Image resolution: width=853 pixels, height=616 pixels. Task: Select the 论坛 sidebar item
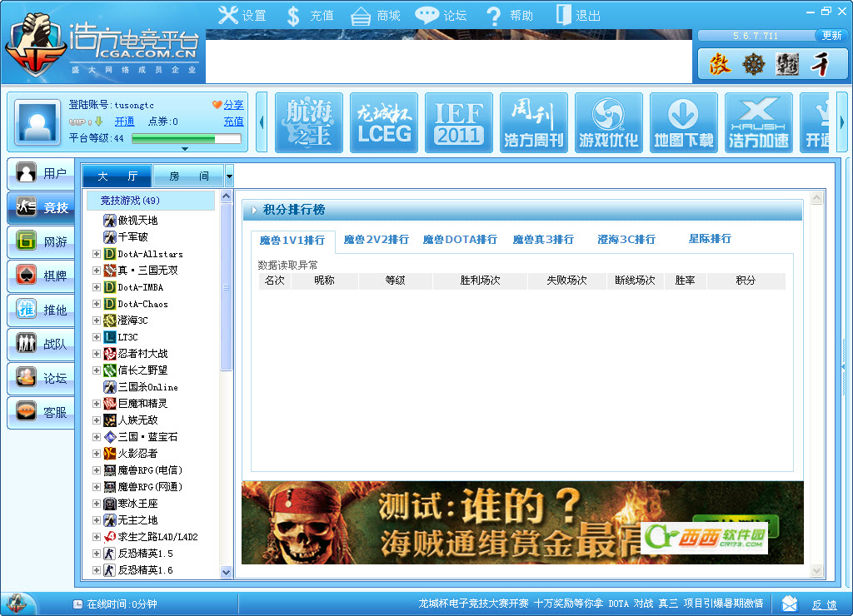[x=42, y=379]
